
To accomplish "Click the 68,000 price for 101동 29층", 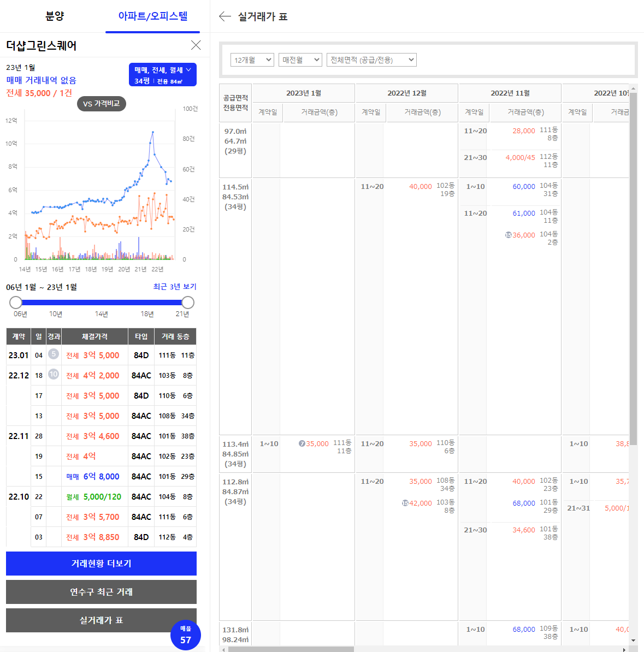I will coord(523,503).
